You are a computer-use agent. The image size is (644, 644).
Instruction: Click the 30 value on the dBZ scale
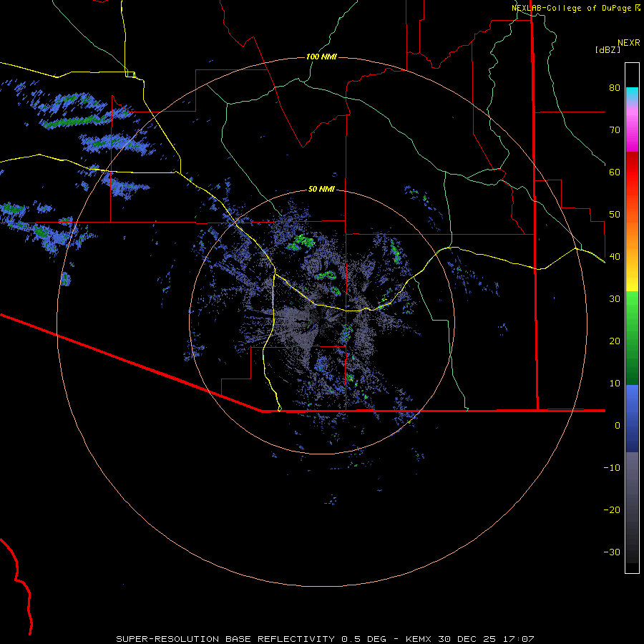(x=615, y=299)
